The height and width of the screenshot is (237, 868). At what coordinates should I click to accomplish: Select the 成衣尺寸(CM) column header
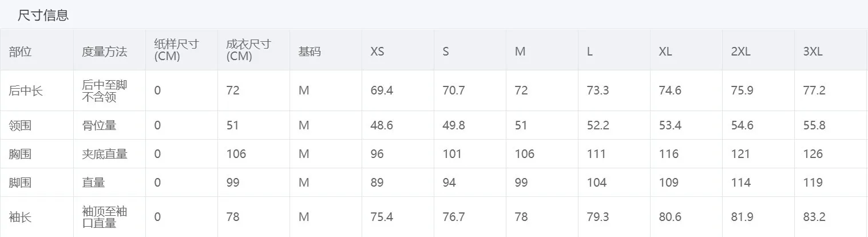(248, 50)
